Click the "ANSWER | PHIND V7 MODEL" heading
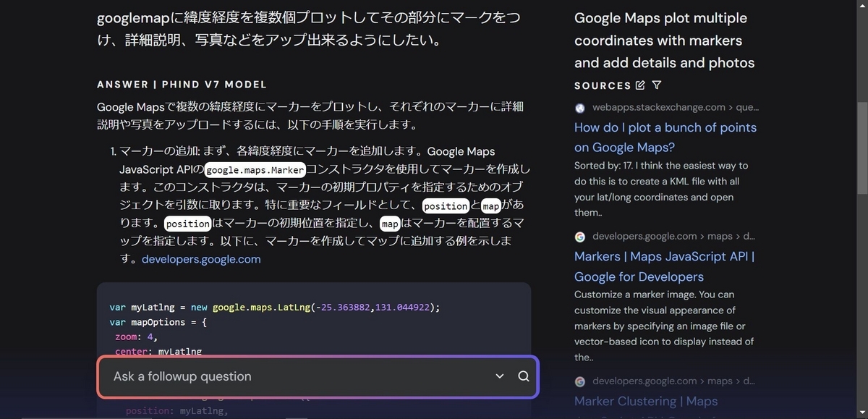This screenshot has width=868, height=419. (182, 85)
